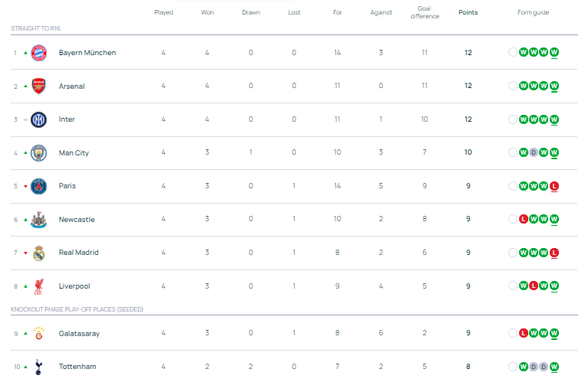
Task: Open Galatasaray's red L form result
Action: (x=524, y=333)
